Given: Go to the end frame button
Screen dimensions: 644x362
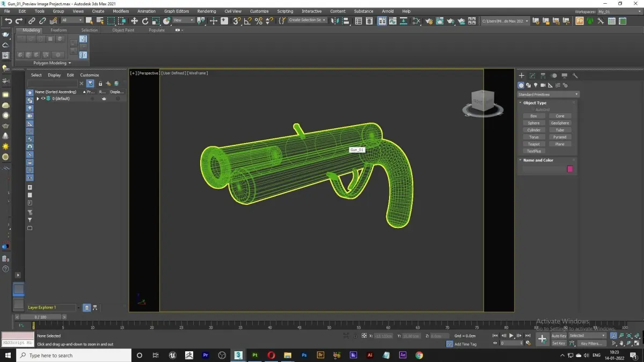Looking at the screenshot, I should [527, 336].
